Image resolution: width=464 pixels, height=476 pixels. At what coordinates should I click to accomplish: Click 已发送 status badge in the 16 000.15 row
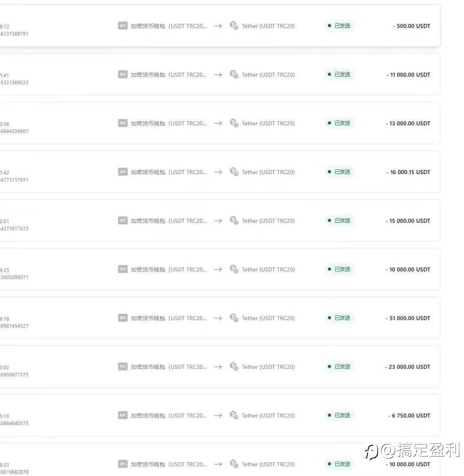pos(339,172)
